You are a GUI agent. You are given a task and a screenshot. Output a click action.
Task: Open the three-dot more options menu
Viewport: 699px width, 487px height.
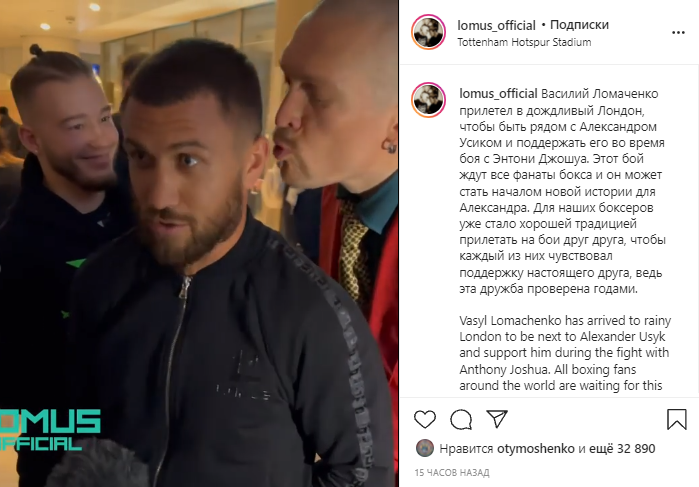pos(678,33)
